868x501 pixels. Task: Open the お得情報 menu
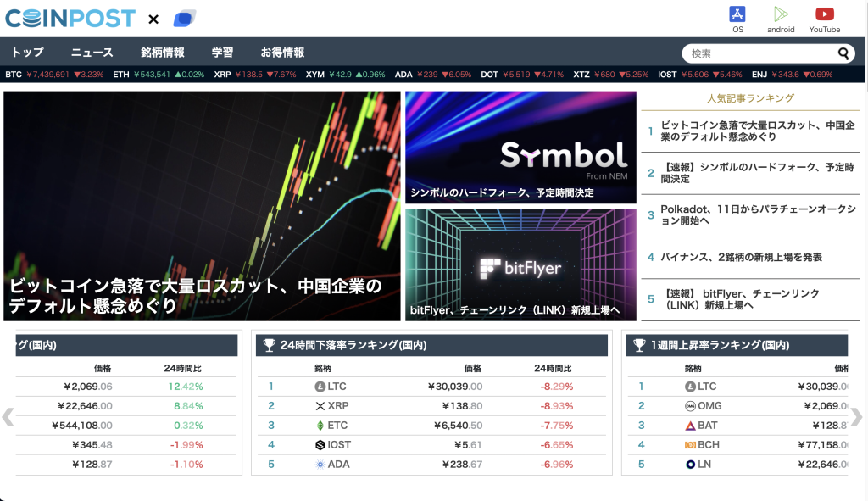tap(282, 52)
